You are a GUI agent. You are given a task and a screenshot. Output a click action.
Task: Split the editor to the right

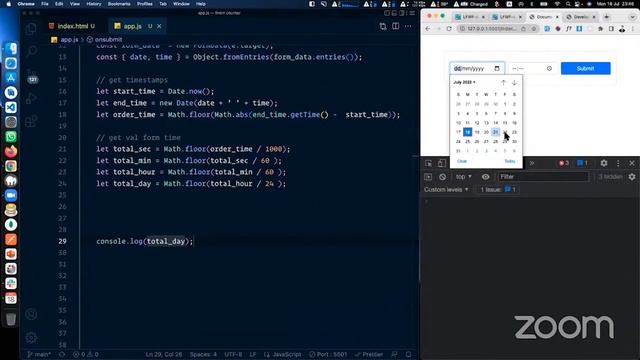pos(396,26)
